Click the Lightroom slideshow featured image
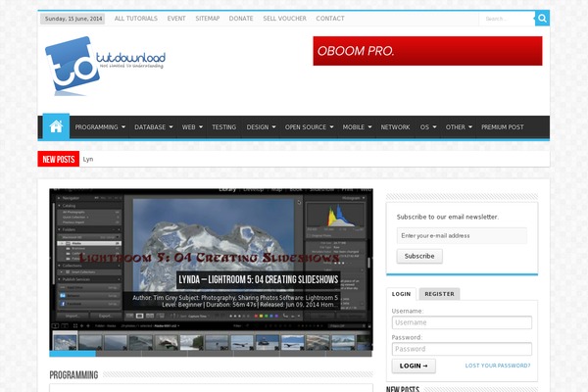Viewport: 588px width, 392px height. pyautogui.click(x=211, y=270)
